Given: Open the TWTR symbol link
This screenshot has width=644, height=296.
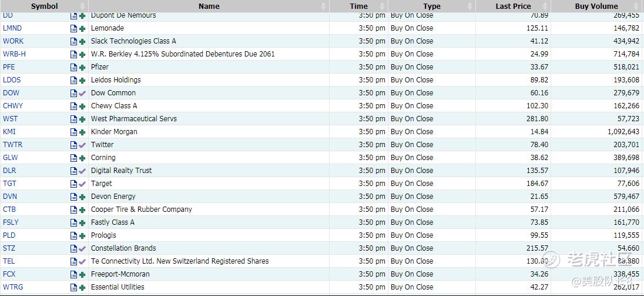Looking at the screenshot, I should tap(13, 145).
